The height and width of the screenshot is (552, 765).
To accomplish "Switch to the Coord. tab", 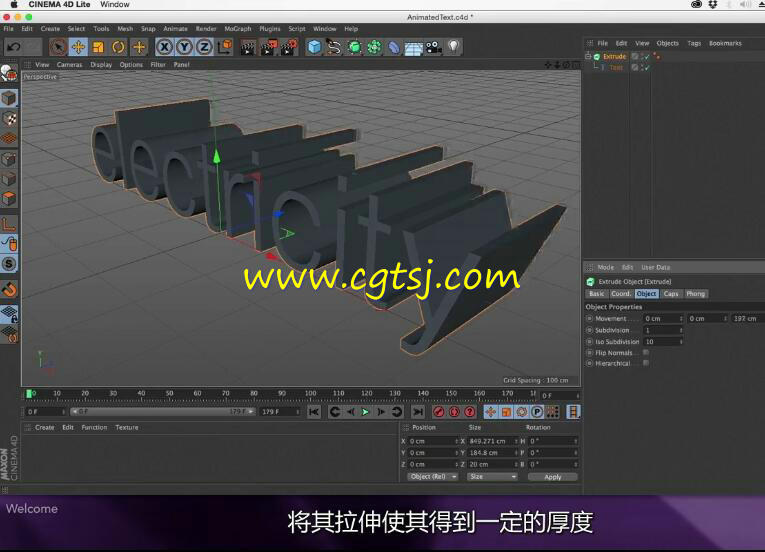I will [x=621, y=294].
